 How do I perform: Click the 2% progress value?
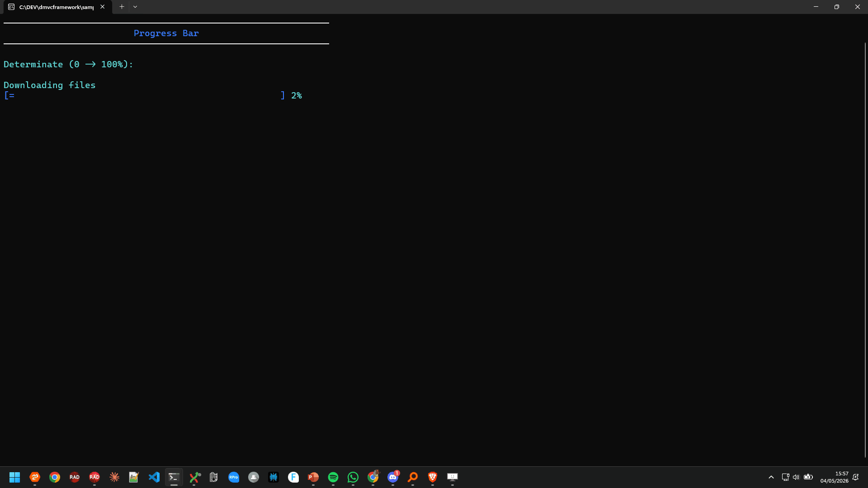(x=297, y=95)
